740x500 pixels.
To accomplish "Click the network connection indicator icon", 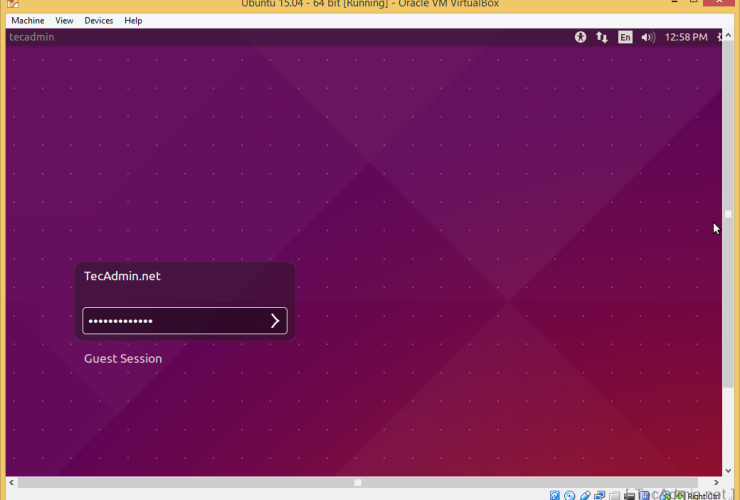I will tap(602, 37).
